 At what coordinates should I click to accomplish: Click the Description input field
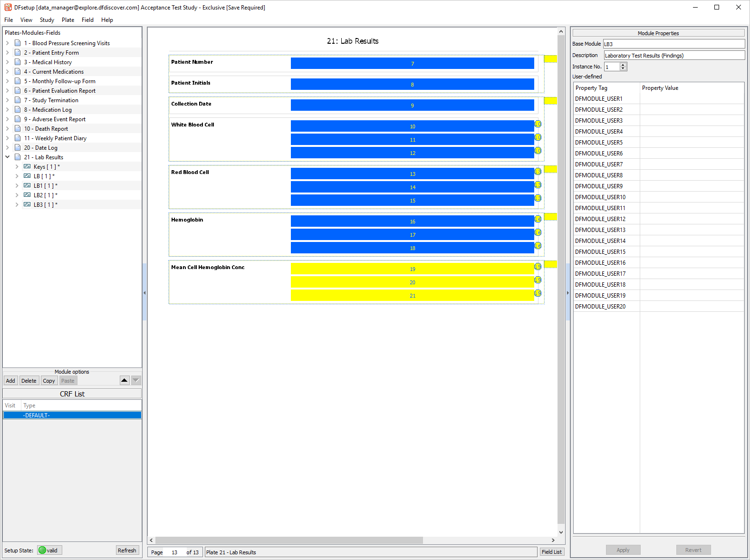[x=673, y=56]
